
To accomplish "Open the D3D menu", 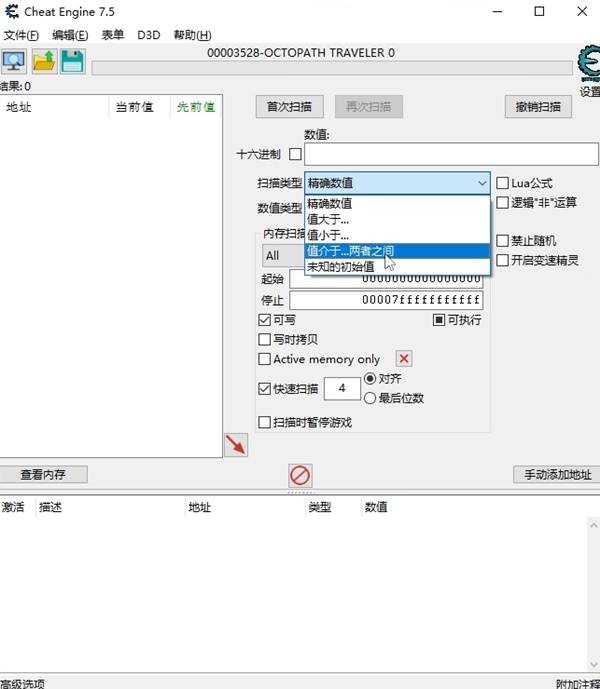I will coord(148,35).
